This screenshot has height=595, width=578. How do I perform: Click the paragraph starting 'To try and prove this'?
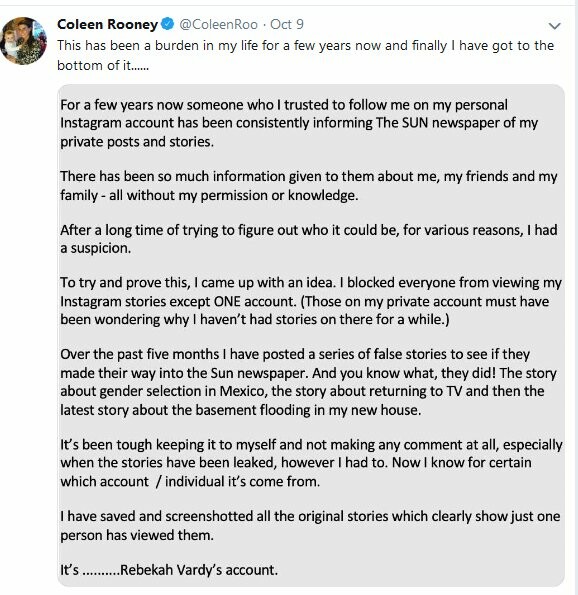click(x=311, y=301)
